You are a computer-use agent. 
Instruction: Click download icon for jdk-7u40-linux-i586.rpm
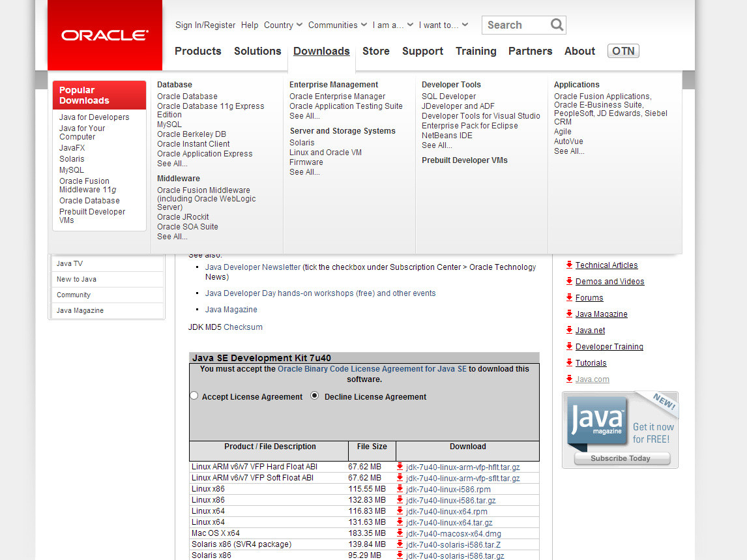click(400, 488)
